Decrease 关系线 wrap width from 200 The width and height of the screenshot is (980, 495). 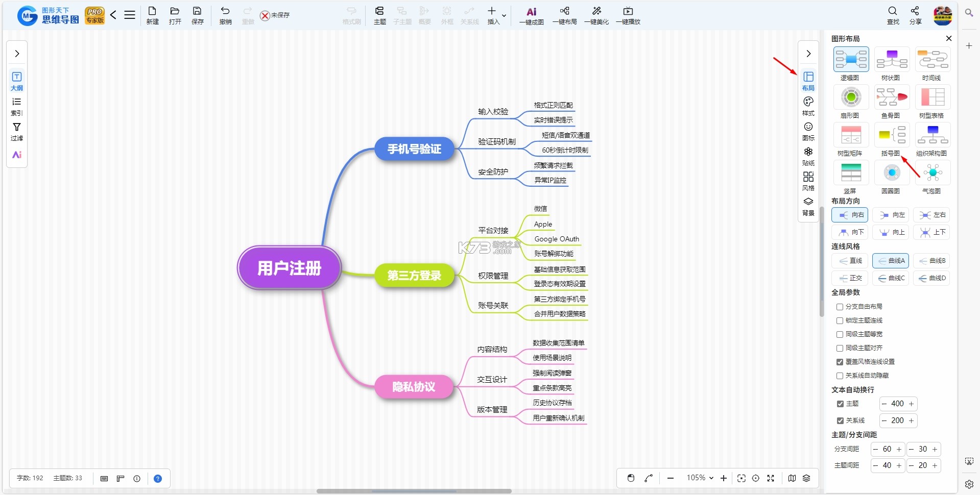pos(884,420)
